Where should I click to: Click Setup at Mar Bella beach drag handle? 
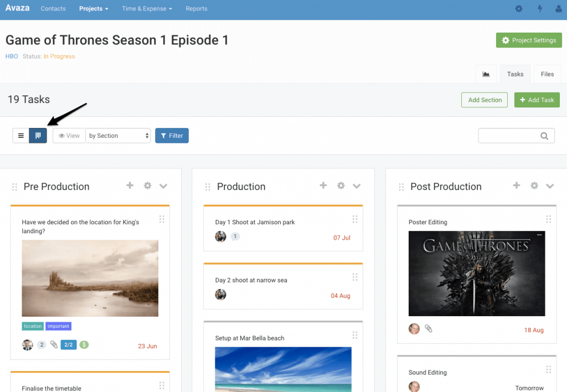pos(355,335)
